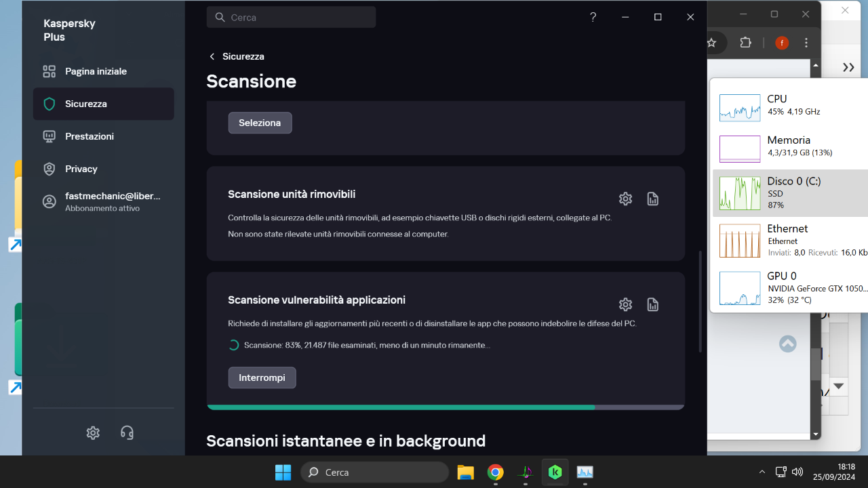Go back to Sicurezza breadcrumb
Image resolution: width=868 pixels, height=488 pixels.
click(x=237, y=56)
